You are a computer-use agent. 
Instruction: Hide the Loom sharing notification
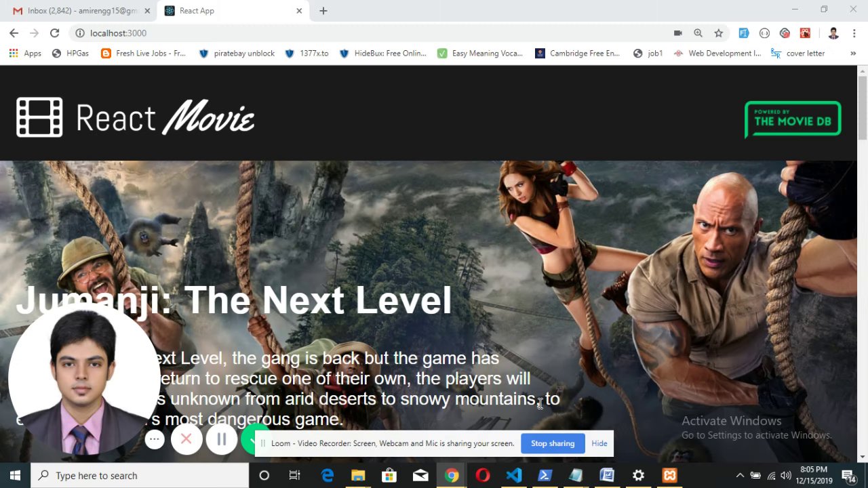(599, 443)
